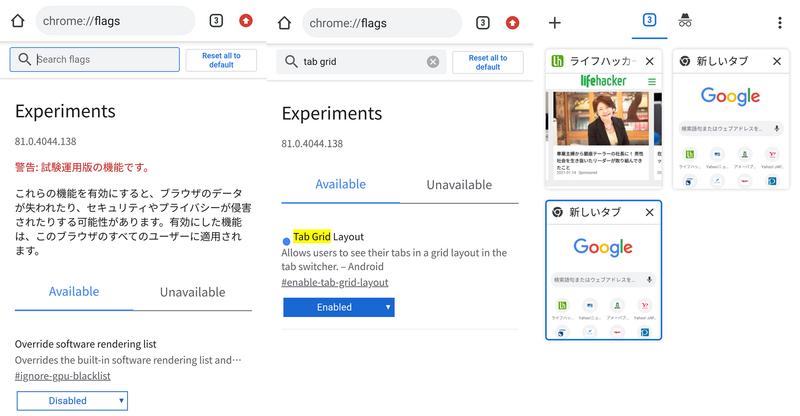Open tab switcher icon in the left screen
Image resolution: width=800 pixels, height=416 pixels.
(216, 20)
